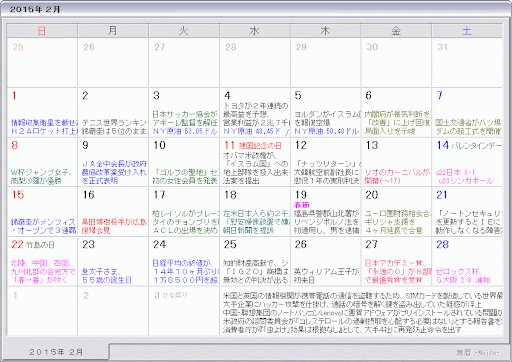Open February 12 ナッツリターン entry

click(327, 172)
